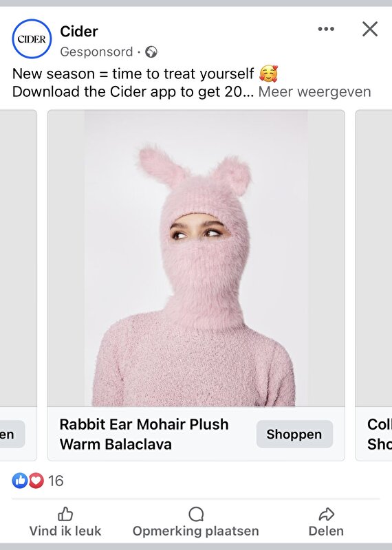Click the Vind ik leuk text label
392x550 pixels.
tap(65, 531)
